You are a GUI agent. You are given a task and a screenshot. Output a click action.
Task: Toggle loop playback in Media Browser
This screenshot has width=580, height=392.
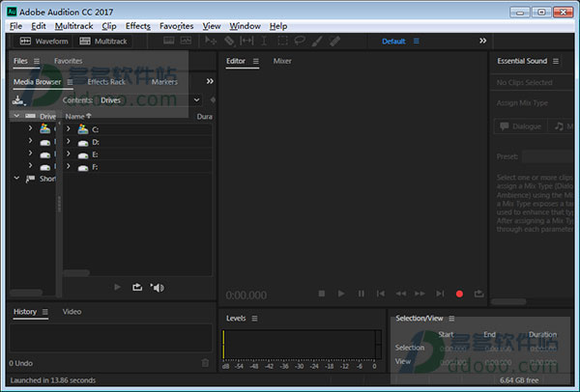137,287
